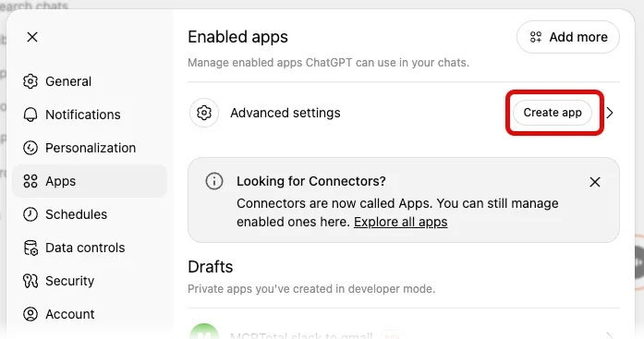644x339 pixels.
Task: Click Manage enabled apps description text
Action: [x=329, y=63]
